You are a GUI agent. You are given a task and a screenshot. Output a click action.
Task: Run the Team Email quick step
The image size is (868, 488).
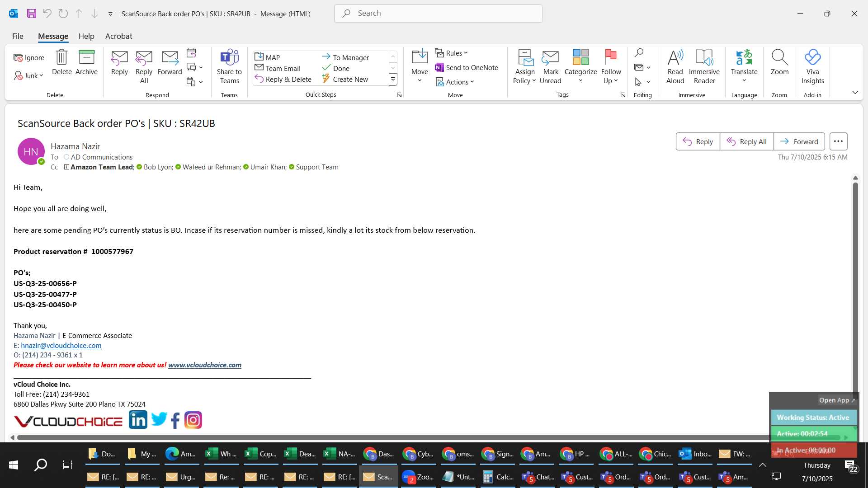(278, 68)
